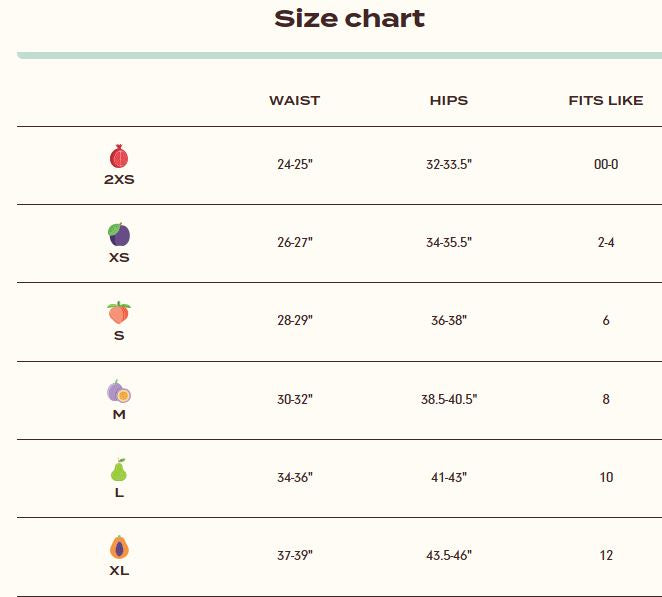Click the pomegranate icon for 2XS
Viewport: 662px width, 597px height.
(x=119, y=157)
